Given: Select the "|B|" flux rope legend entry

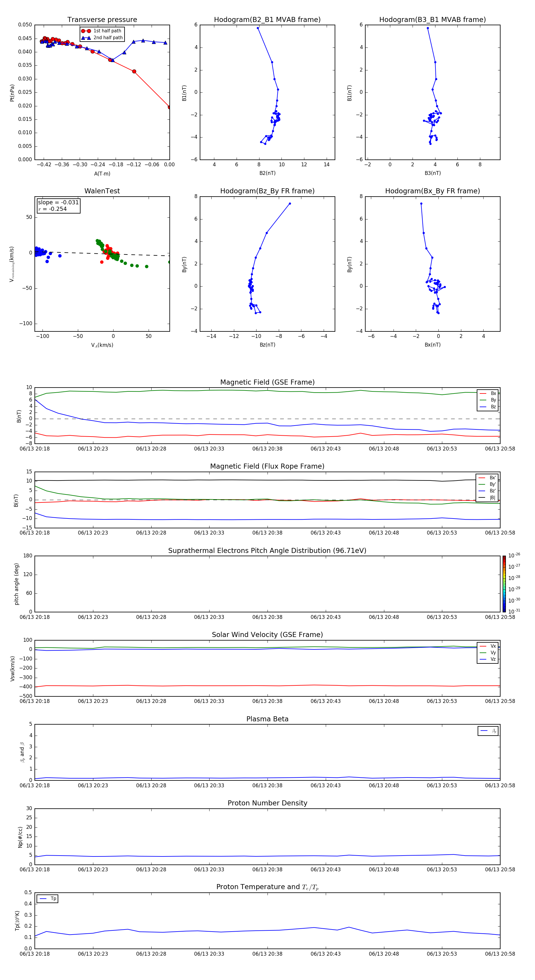Looking at the screenshot, I should [487, 498].
